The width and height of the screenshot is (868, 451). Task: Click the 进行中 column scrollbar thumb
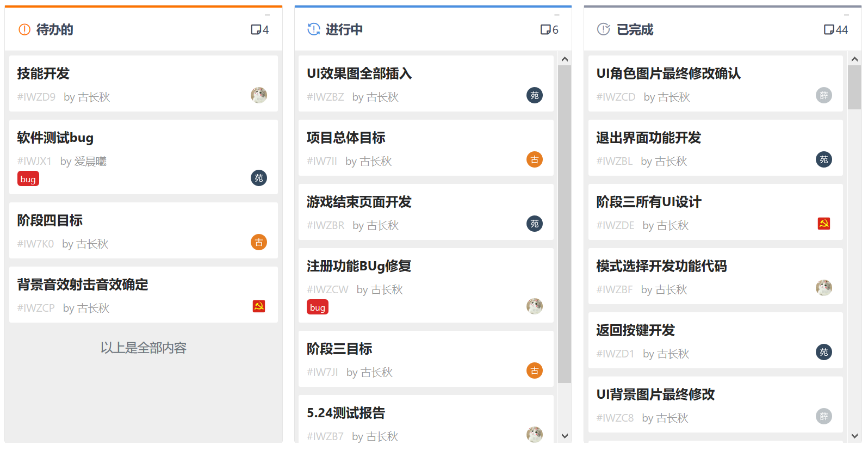coord(565,224)
